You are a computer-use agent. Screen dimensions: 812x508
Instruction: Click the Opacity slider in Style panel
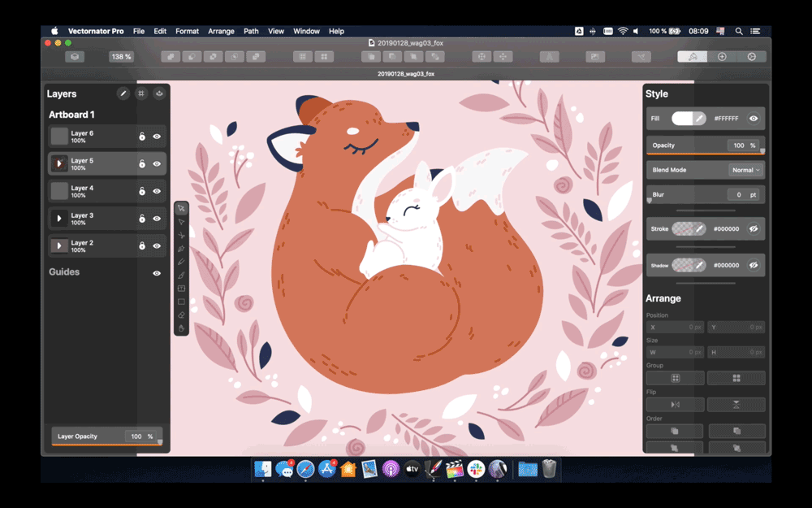coord(706,153)
